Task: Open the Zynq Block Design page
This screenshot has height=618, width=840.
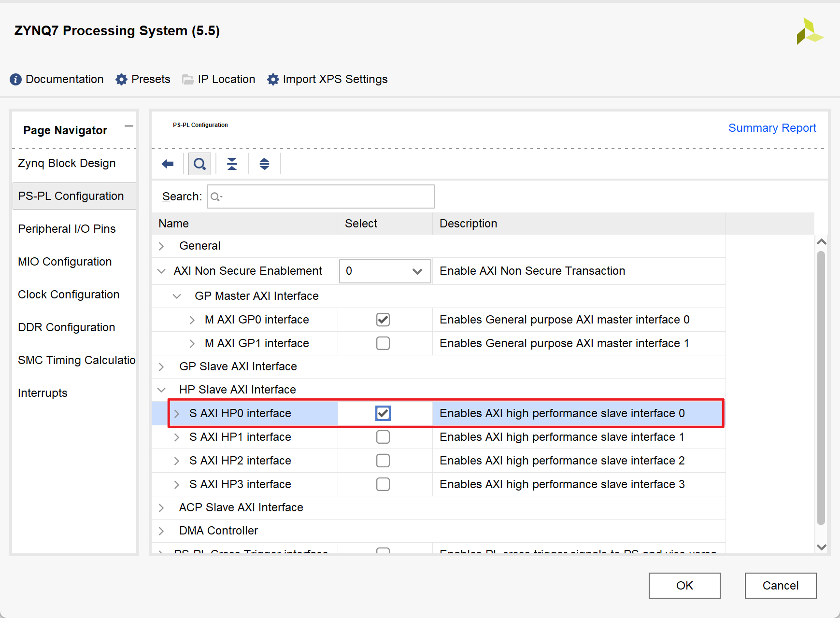Action: 67,163
